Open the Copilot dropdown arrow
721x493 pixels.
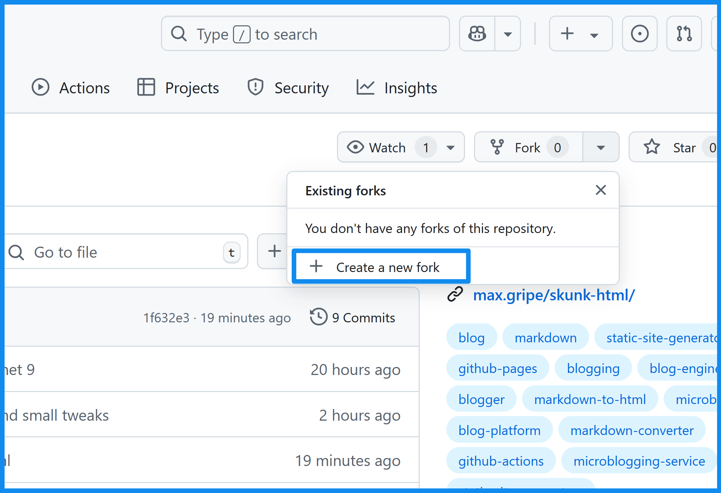[x=508, y=34]
